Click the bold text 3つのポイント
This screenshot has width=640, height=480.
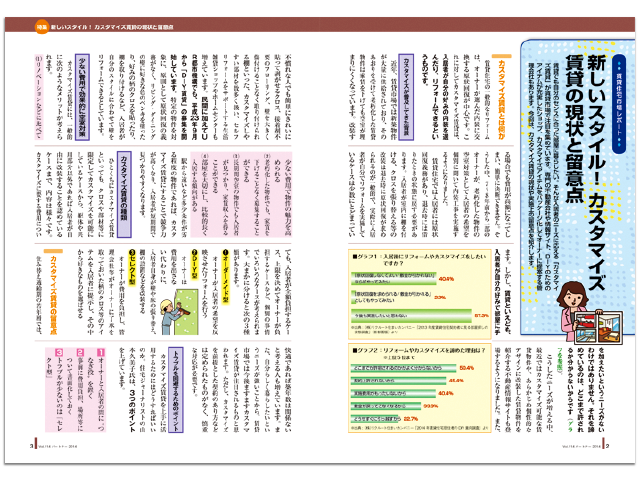(x=132, y=411)
